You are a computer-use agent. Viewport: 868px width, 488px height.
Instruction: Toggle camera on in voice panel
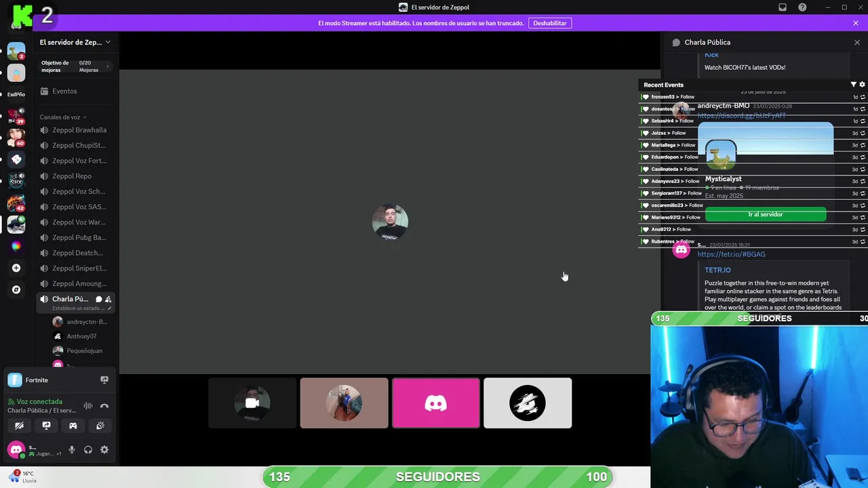pyautogui.click(x=19, y=426)
